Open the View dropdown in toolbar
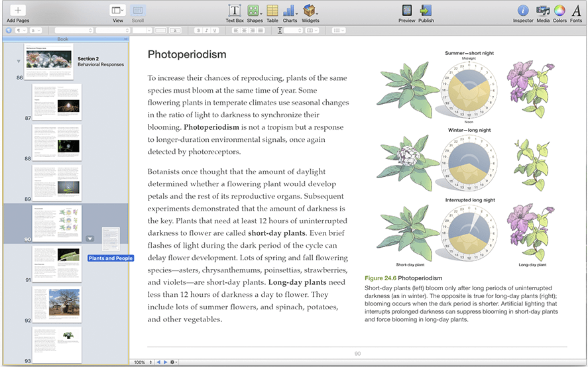The height and width of the screenshot is (367, 588). click(x=117, y=11)
